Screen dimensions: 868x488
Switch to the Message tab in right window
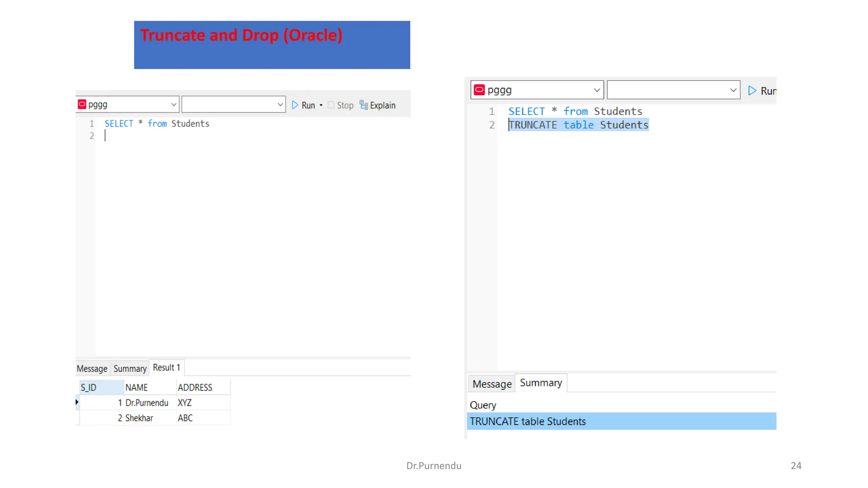(x=492, y=384)
